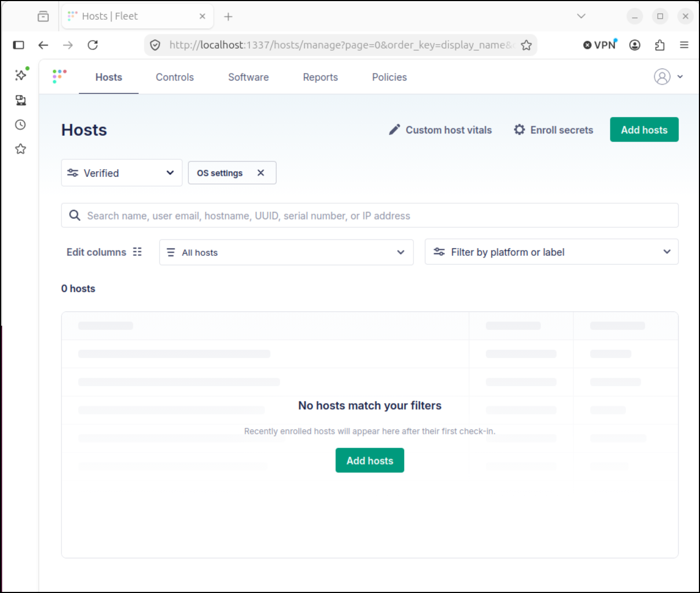Reload the page with the refresh icon

tap(93, 45)
